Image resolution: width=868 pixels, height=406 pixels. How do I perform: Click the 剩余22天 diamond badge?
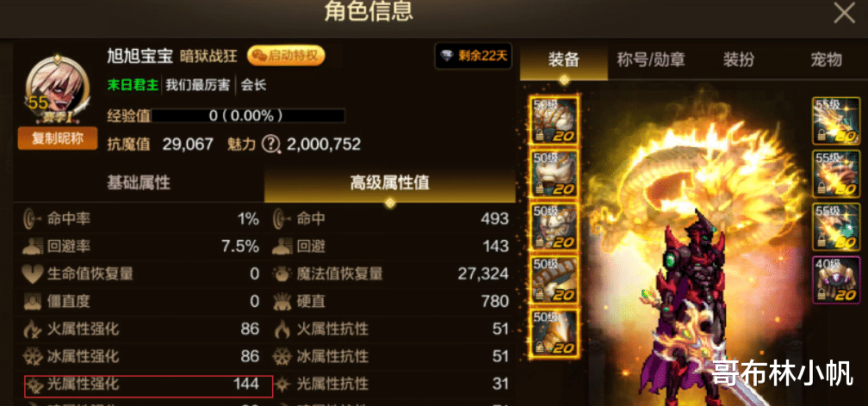(474, 57)
